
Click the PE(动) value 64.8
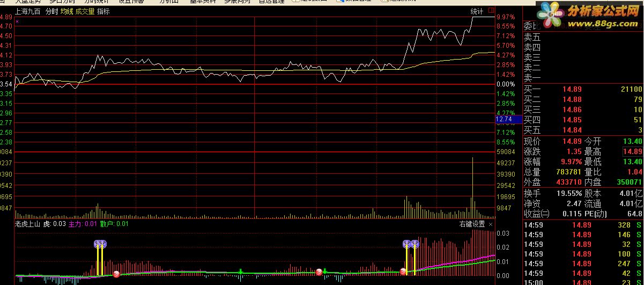pyautogui.click(x=635, y=214)
